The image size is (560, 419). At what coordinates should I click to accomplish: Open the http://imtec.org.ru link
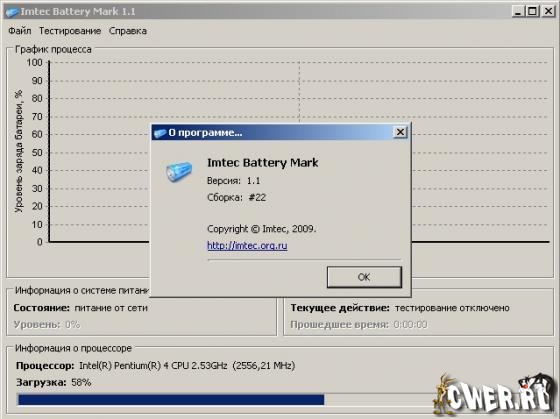(x=247, y=246)
